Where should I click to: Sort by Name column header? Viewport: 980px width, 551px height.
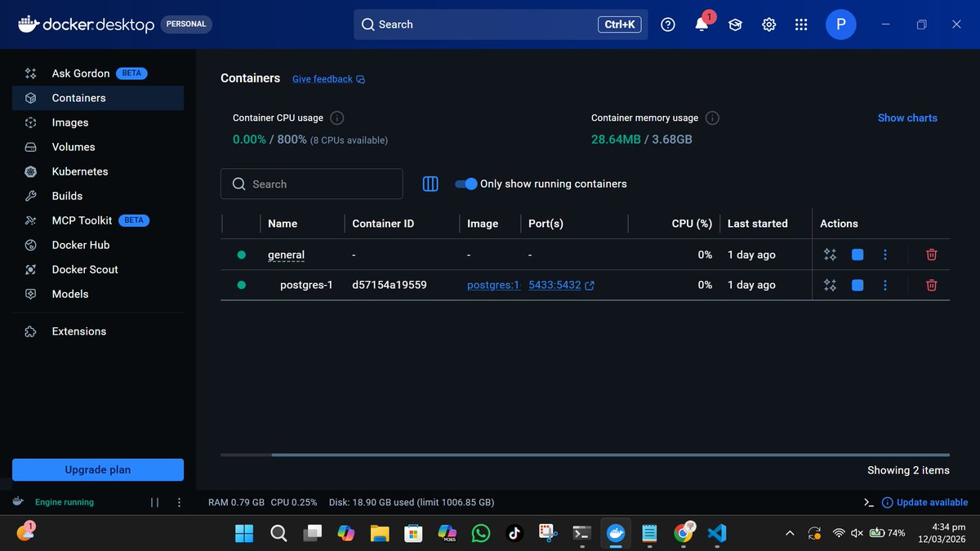283,224
